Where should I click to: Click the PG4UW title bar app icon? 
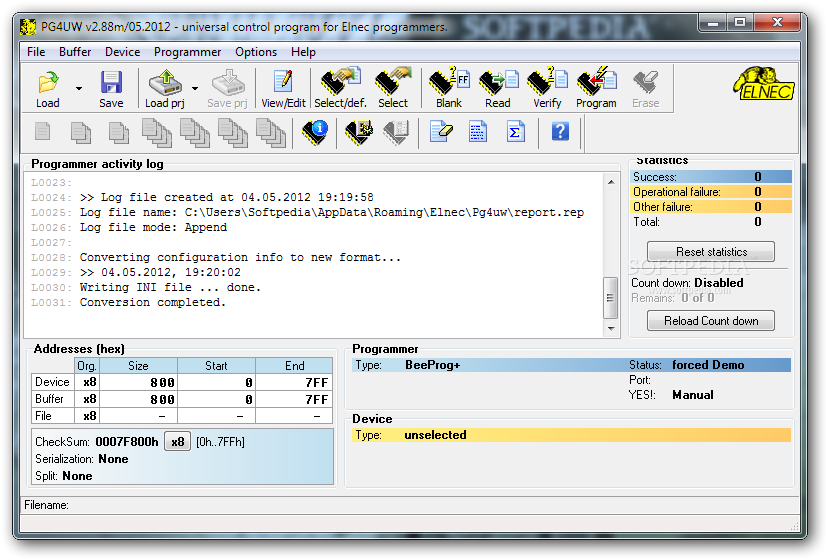(28, 27)
